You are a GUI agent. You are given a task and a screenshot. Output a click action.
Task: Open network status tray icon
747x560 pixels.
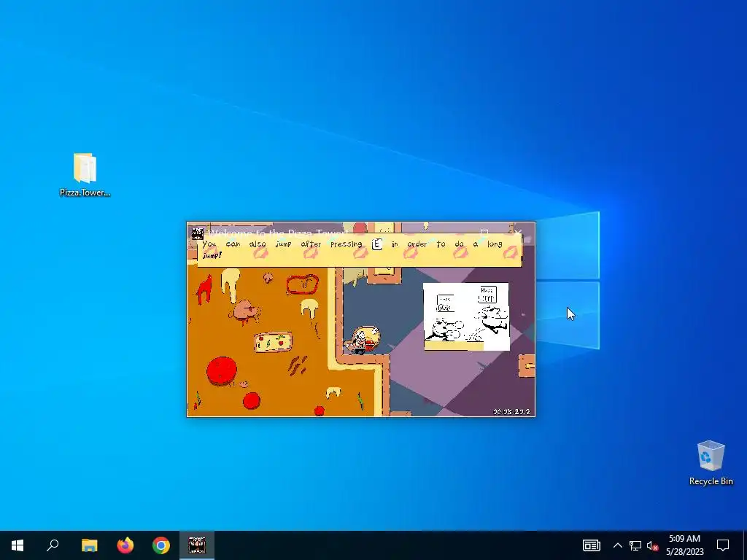coord(635,545)
